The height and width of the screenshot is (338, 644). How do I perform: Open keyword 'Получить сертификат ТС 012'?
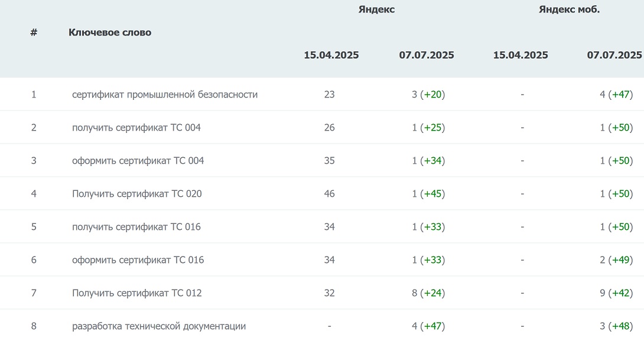[136, 293]
